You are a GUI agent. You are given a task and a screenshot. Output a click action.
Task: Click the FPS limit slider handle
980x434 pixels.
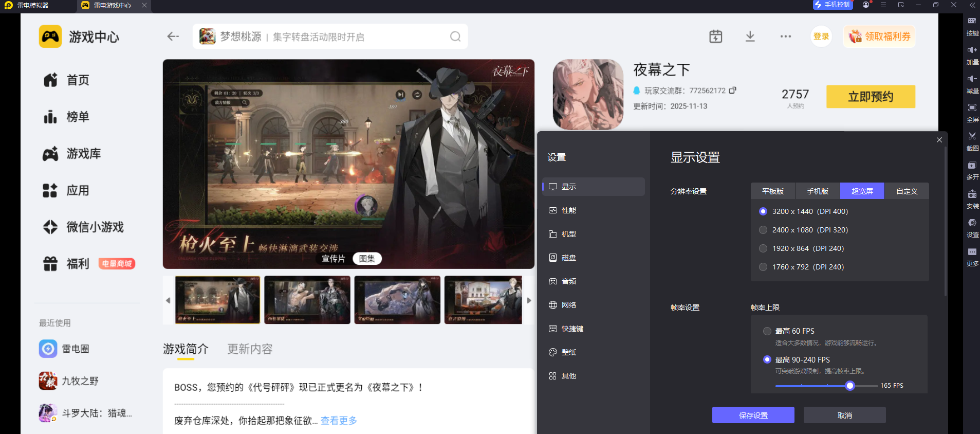point(850,386)
